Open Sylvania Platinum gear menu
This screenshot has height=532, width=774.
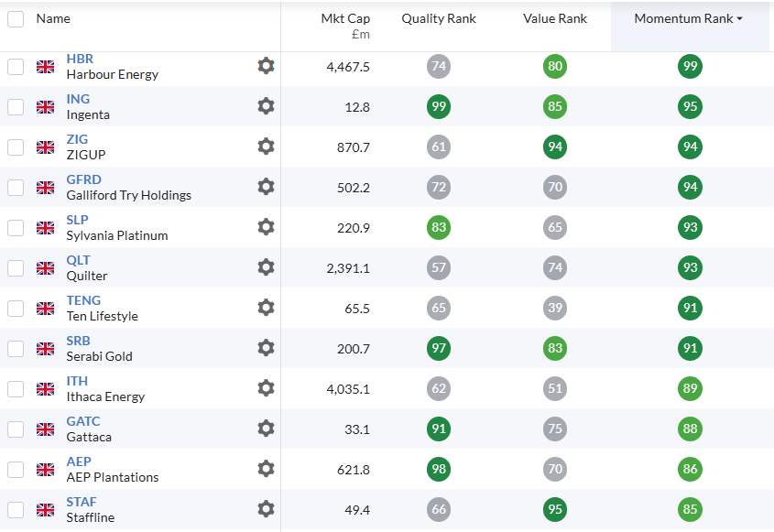(266, 227)
